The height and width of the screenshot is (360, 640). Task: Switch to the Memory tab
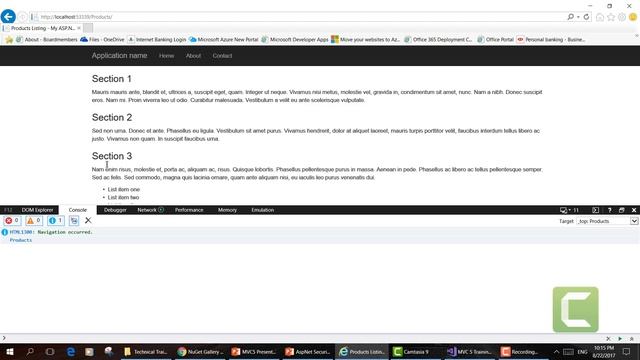pyautogui.click(x=227, y=210)
